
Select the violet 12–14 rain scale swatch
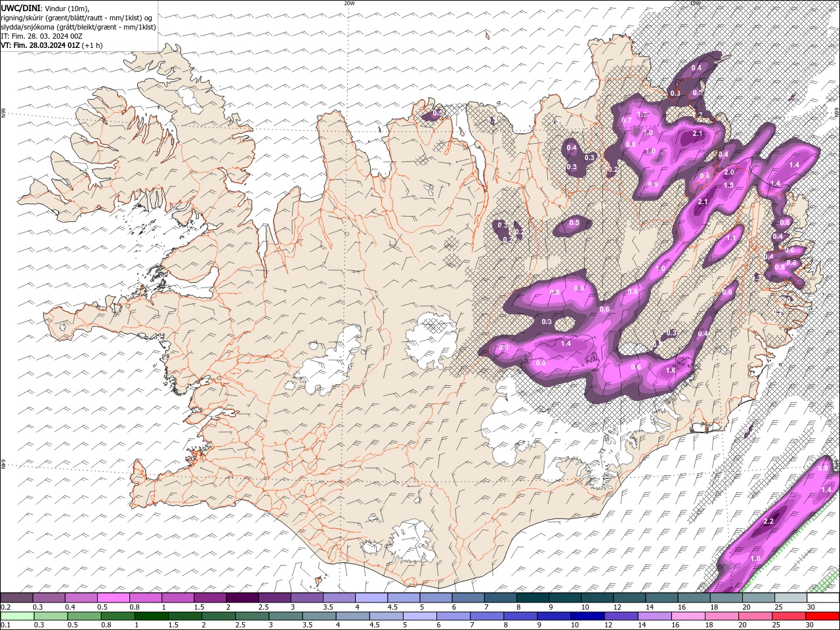(x=621, y=616)
